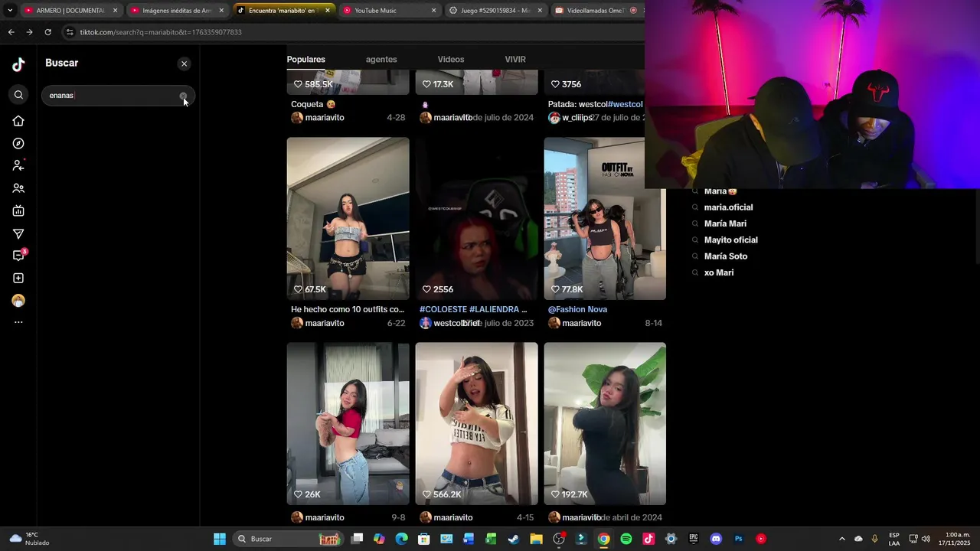980x551 pixels.
Task: Open westcolbrief user link
Action: pos(456,323)
